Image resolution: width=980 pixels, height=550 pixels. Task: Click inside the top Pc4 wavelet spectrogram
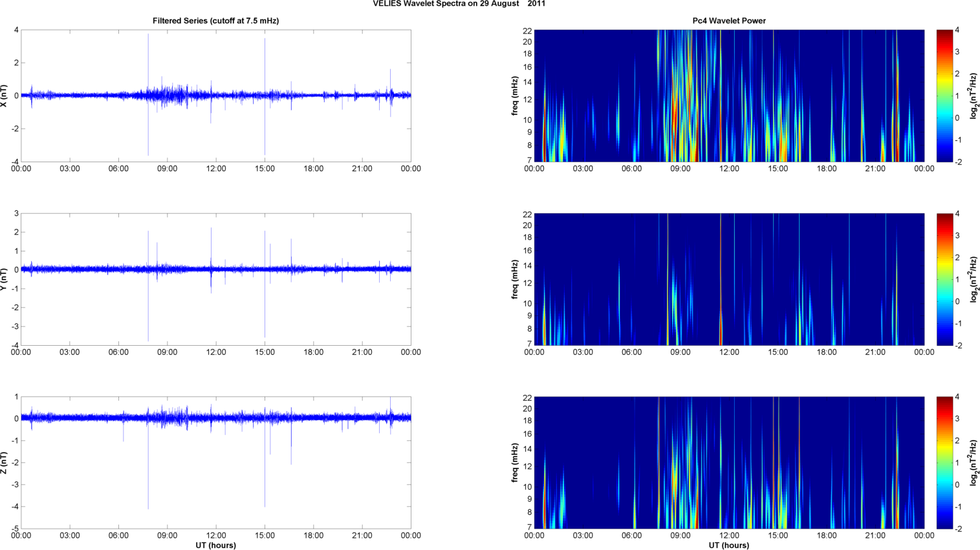pos(728,96)
